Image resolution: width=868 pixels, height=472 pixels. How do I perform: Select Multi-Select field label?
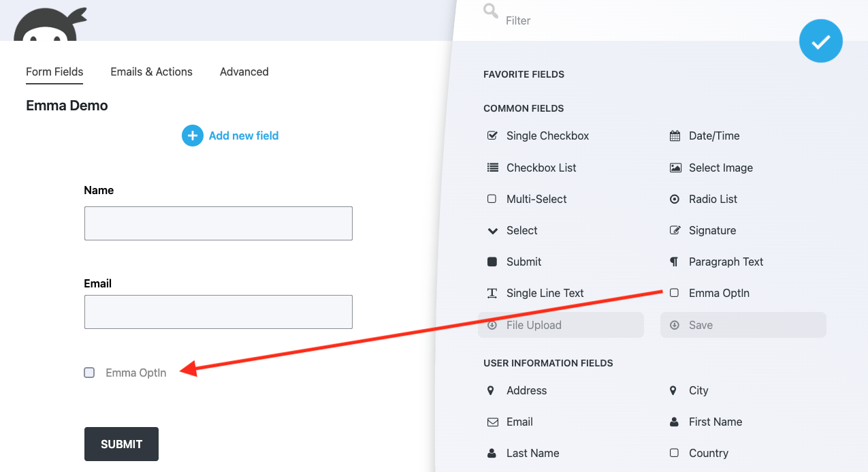[536, 199]
